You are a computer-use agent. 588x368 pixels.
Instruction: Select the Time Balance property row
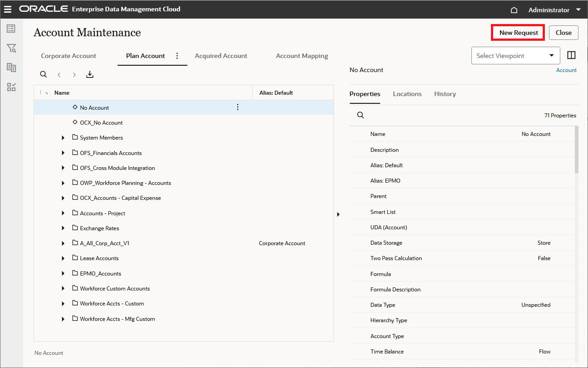[462, 352]
